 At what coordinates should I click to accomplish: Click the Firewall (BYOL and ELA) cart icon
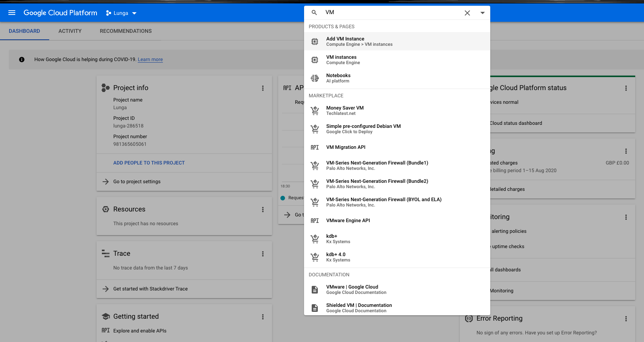click(x=315, y=202)
